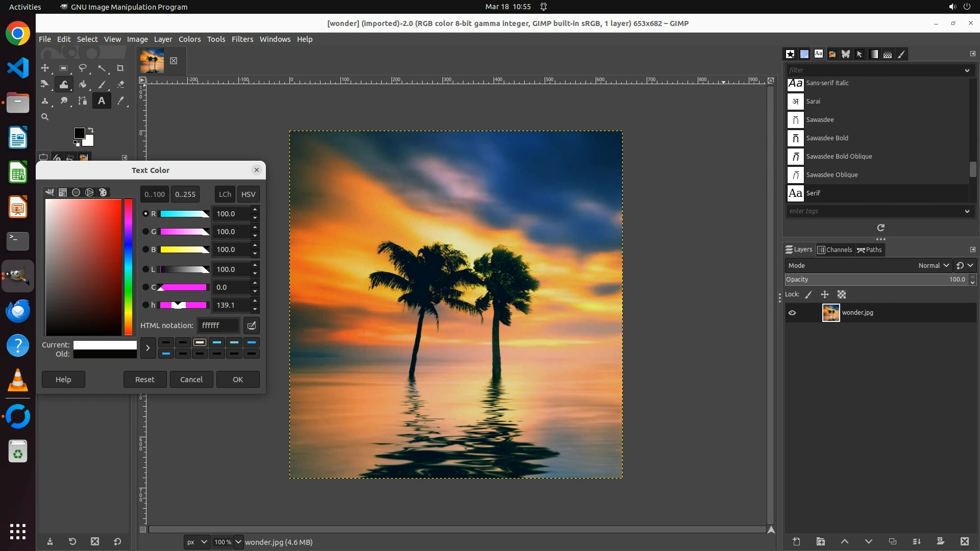
Task: Select the L channel radio button
Action: pos(145,269)
